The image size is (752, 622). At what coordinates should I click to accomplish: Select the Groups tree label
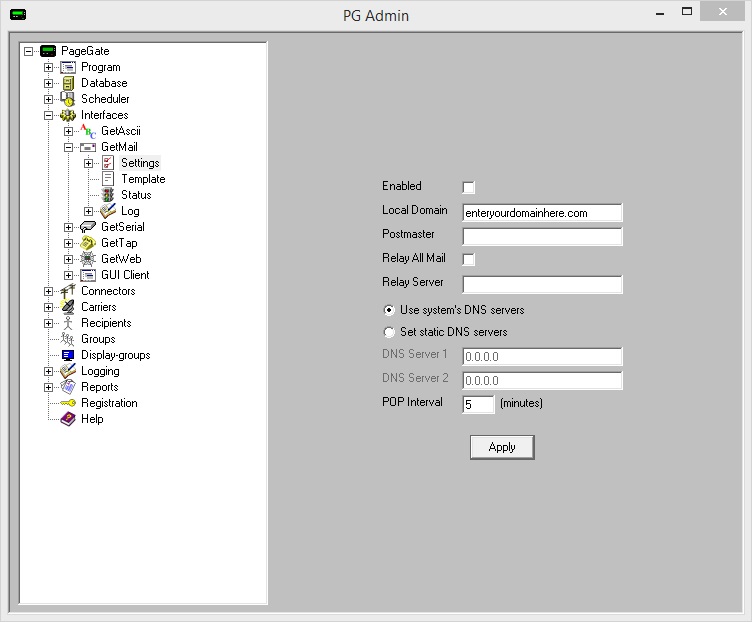click(98, 339)
